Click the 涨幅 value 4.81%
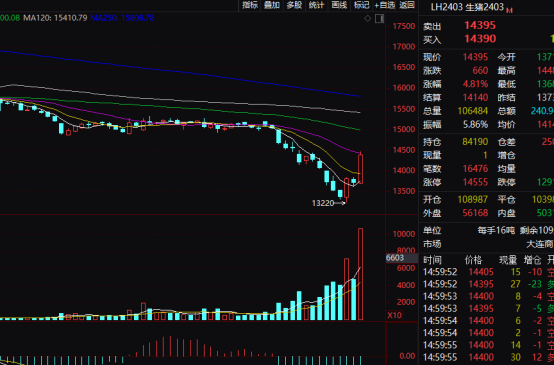Image resolution: width=554 pixels, height=365 pixels. 475,84
